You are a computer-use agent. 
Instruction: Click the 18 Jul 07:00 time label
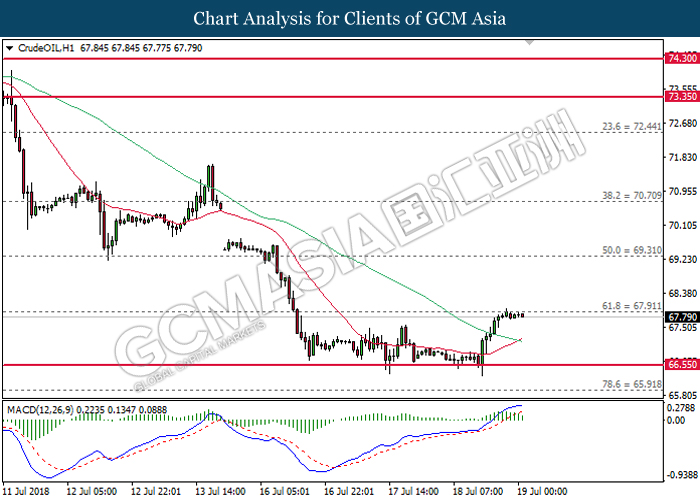477,492
